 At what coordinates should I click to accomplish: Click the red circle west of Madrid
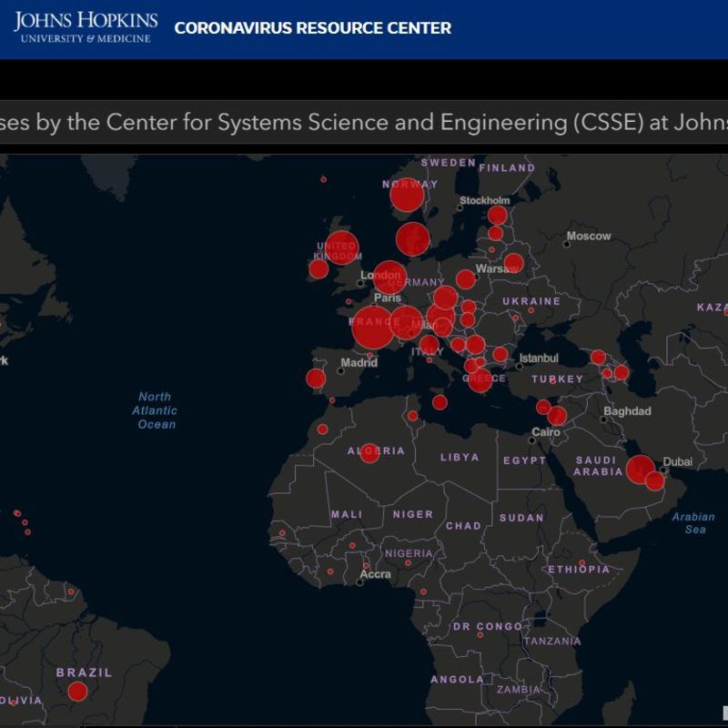click(316, 379)
